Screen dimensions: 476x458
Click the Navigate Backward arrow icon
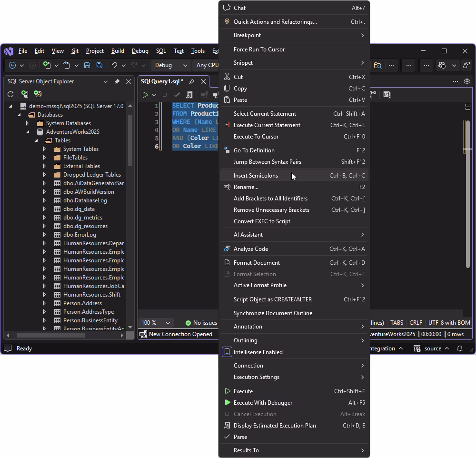(12, 65)
